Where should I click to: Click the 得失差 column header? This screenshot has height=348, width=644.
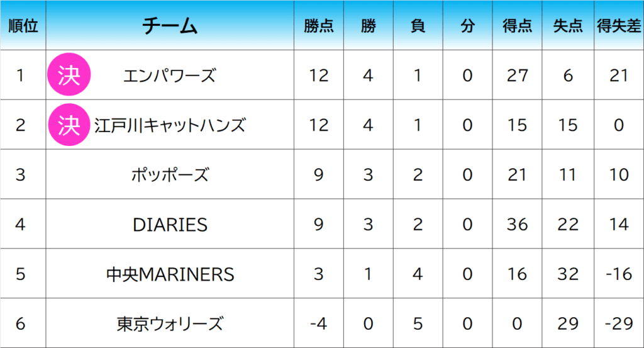[619, 25]
